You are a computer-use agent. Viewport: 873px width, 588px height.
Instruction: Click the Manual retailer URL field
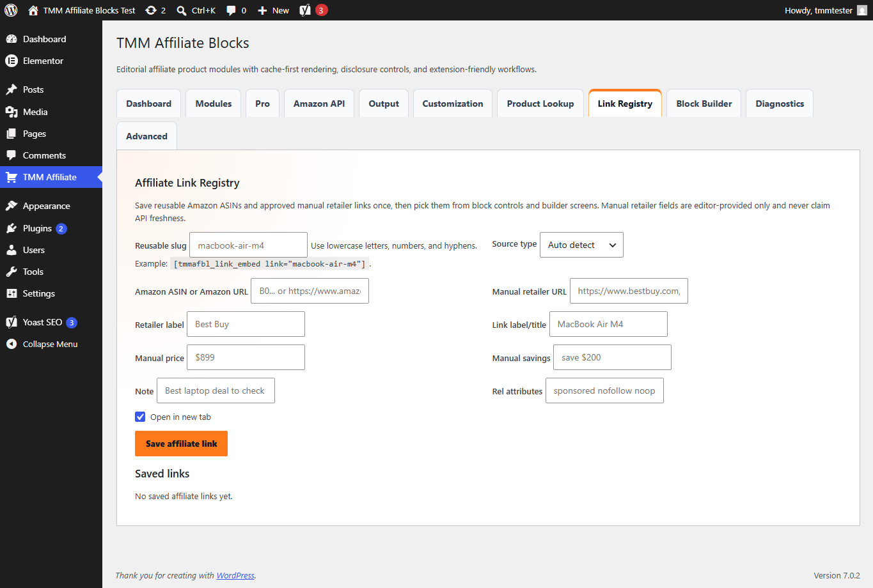click(x=629, y=291)
